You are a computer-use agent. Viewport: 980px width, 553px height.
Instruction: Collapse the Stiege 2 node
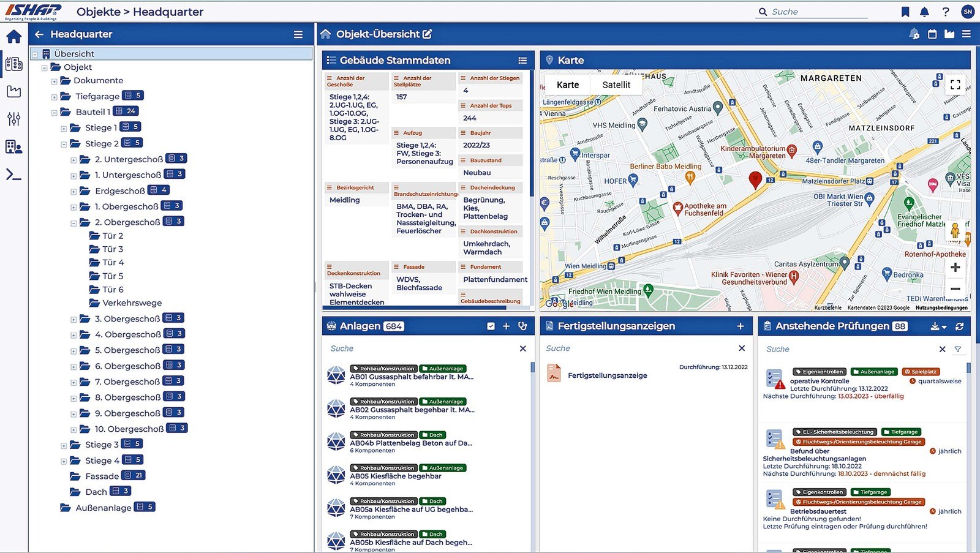[64, 145]
